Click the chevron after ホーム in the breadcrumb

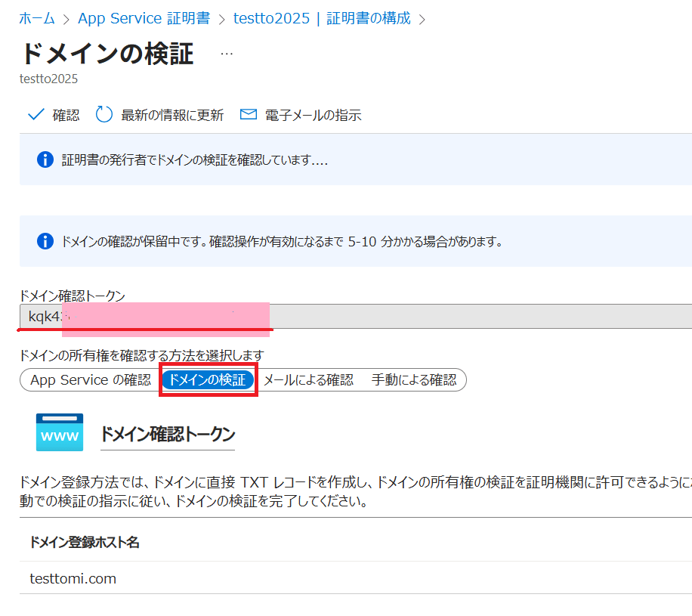tap(66, 19)
